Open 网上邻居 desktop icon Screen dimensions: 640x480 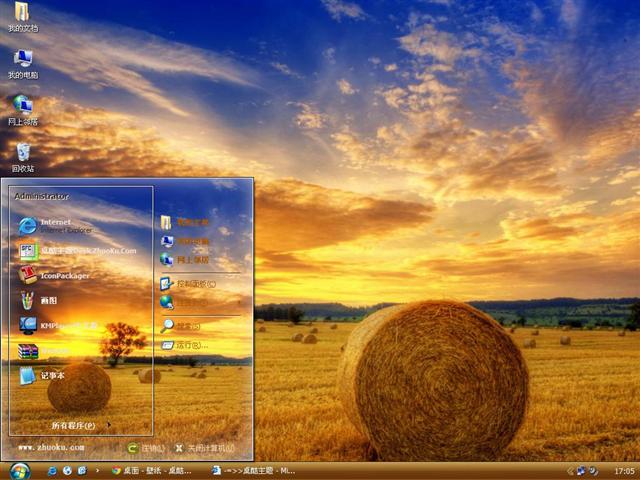click(x=23, y=110)
